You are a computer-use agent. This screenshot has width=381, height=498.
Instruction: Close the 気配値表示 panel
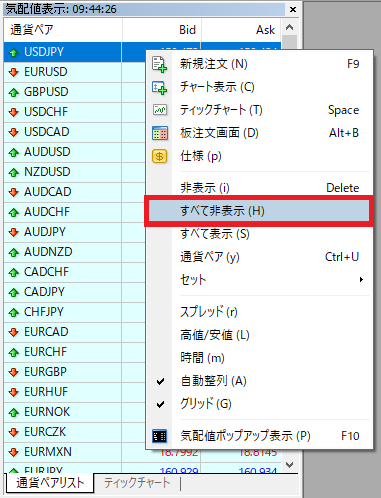click(x=293, y=9)
